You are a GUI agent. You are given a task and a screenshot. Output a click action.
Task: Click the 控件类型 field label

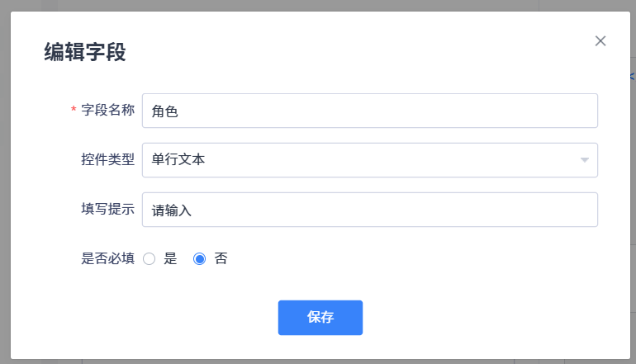click(x=107, y=160)
